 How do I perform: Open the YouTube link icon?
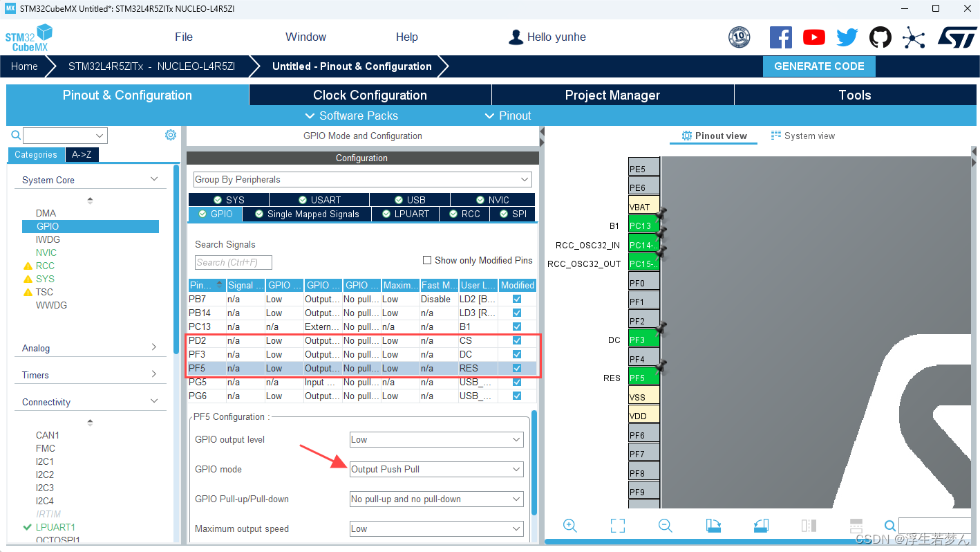coord(814,37)
